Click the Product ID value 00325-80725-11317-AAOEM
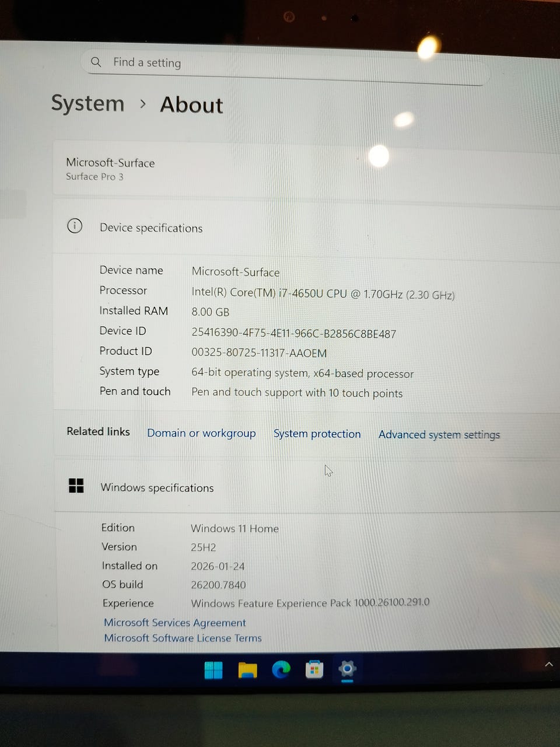560x747 pixels. 259,353
